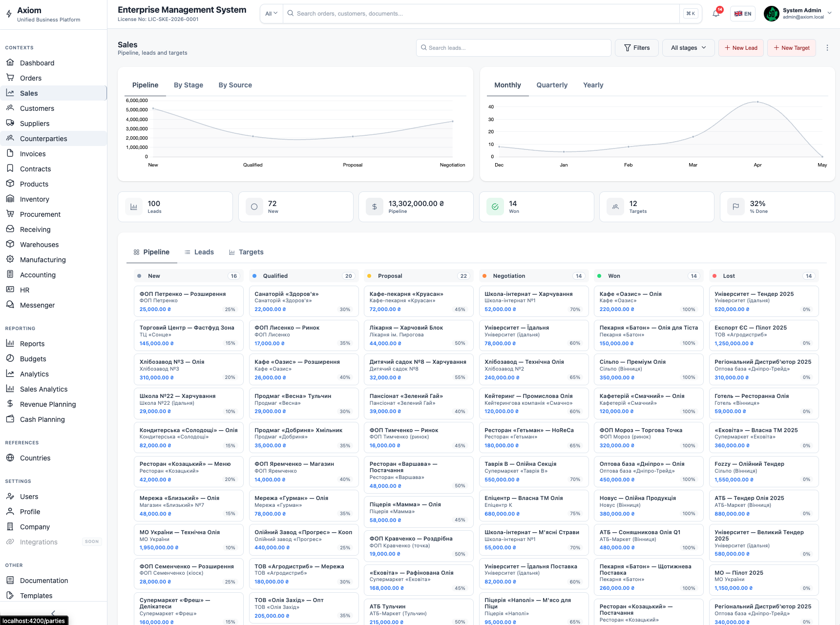Click the New Target button
The height and width of the screenshot is (625, 840).
point(792,48)
